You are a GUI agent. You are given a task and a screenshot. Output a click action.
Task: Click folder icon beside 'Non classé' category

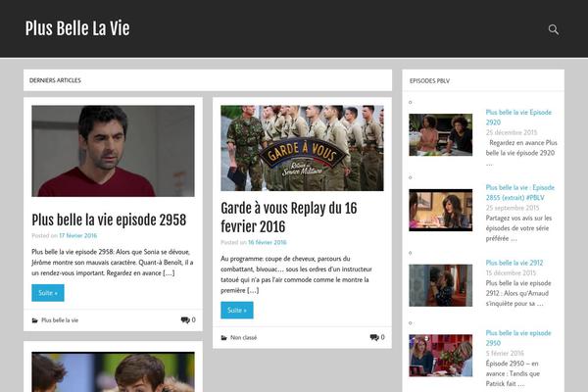coord(223,337)
